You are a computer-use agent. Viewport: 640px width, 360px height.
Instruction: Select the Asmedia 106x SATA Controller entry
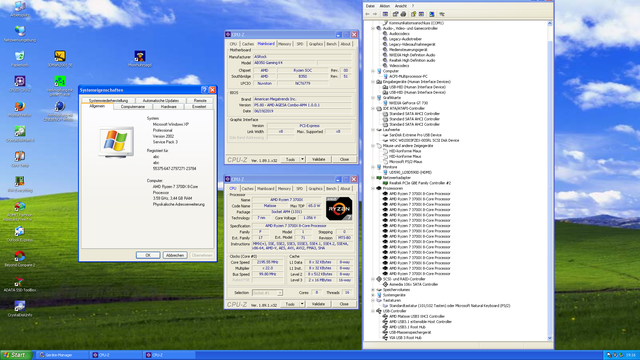413,284
